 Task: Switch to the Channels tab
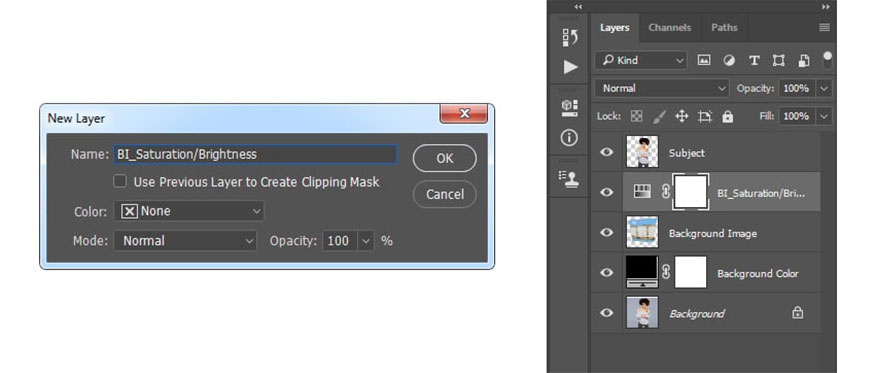(670, 27)
